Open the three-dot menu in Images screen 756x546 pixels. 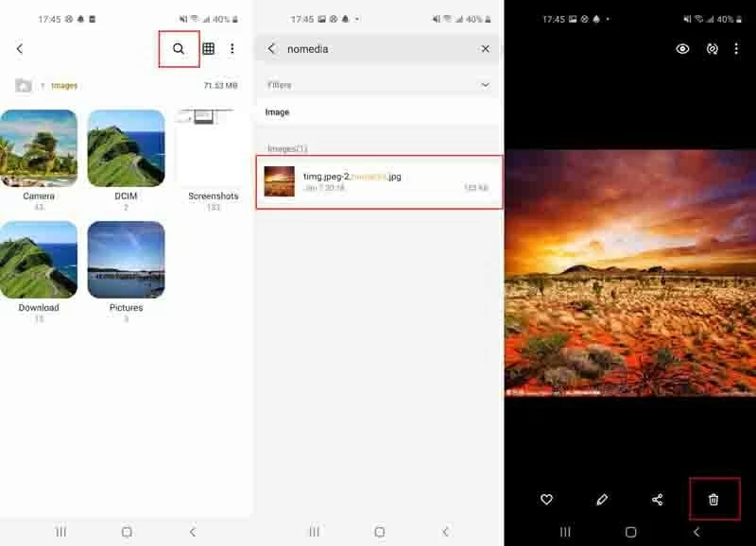click(x=232, y=49)
